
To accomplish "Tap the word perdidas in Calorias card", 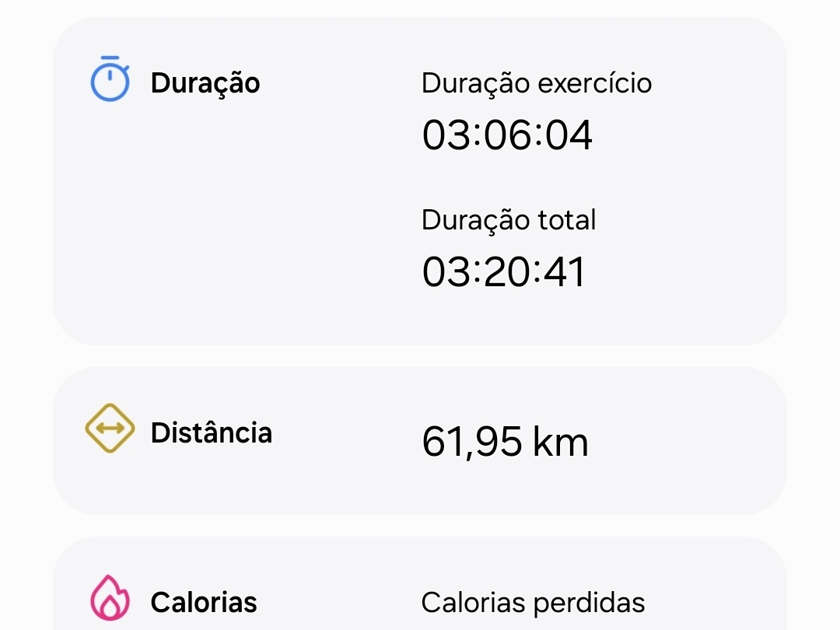I will [590, 603].
